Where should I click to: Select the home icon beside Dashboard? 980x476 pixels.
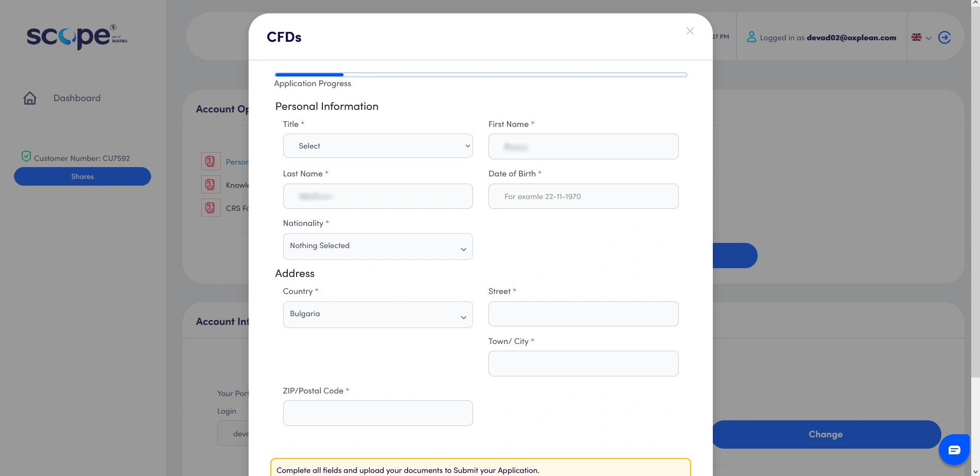pyautogui.click(x=30, y=97)
